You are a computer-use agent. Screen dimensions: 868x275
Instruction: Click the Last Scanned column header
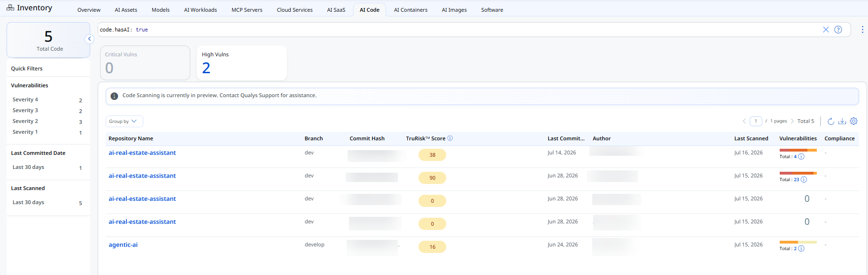point(751,138)
